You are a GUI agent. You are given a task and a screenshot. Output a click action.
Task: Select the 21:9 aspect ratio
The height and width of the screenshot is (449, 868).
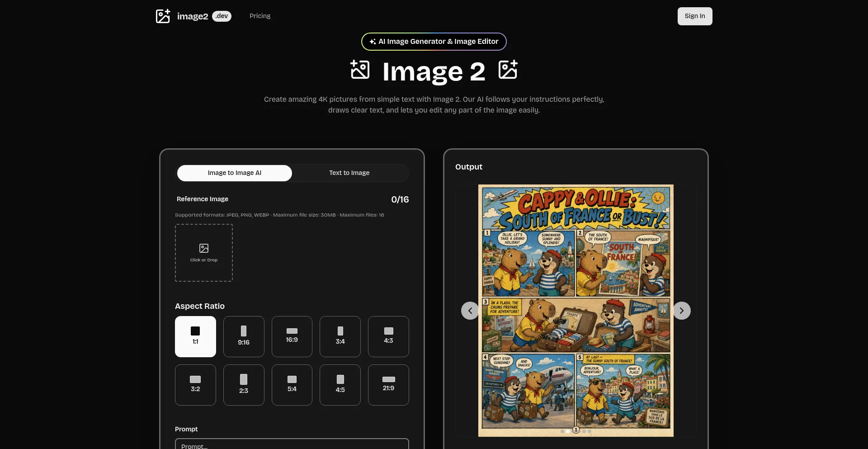[388, 385]
